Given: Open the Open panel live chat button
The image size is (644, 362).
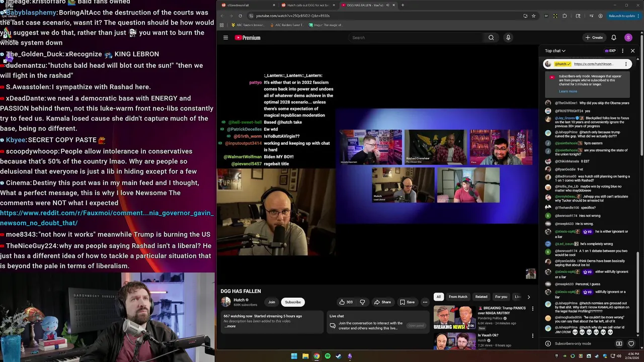Looking at the screenshot, I should 416,325.
